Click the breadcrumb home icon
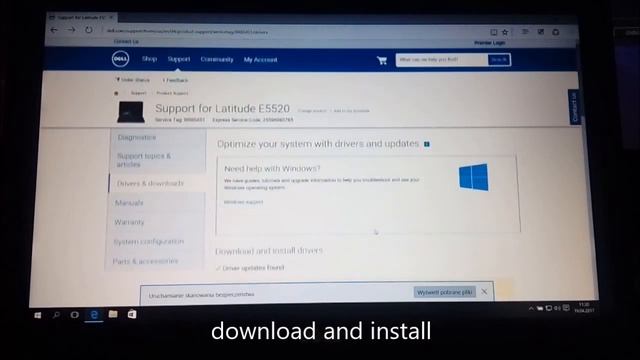 (x=116, y=93)
